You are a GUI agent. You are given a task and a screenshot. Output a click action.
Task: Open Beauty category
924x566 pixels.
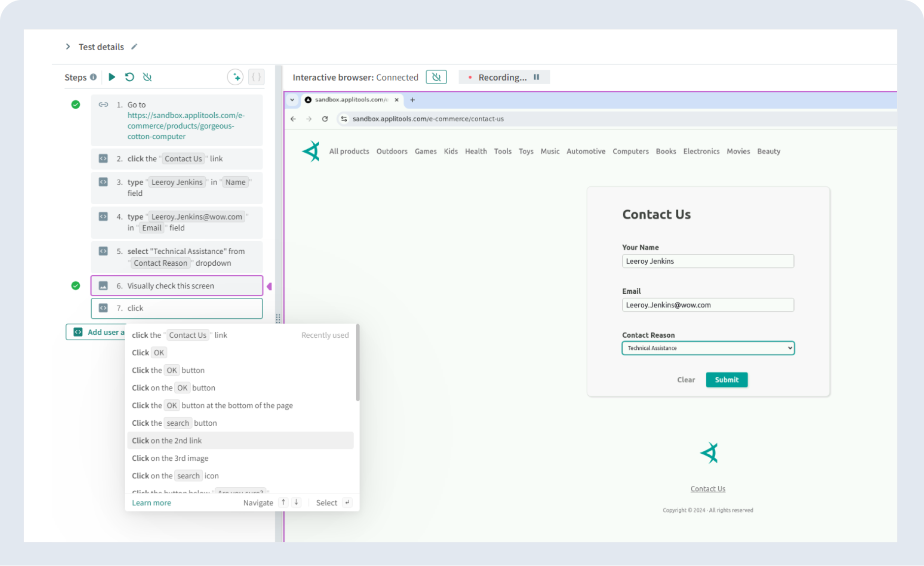pos(769,152)
